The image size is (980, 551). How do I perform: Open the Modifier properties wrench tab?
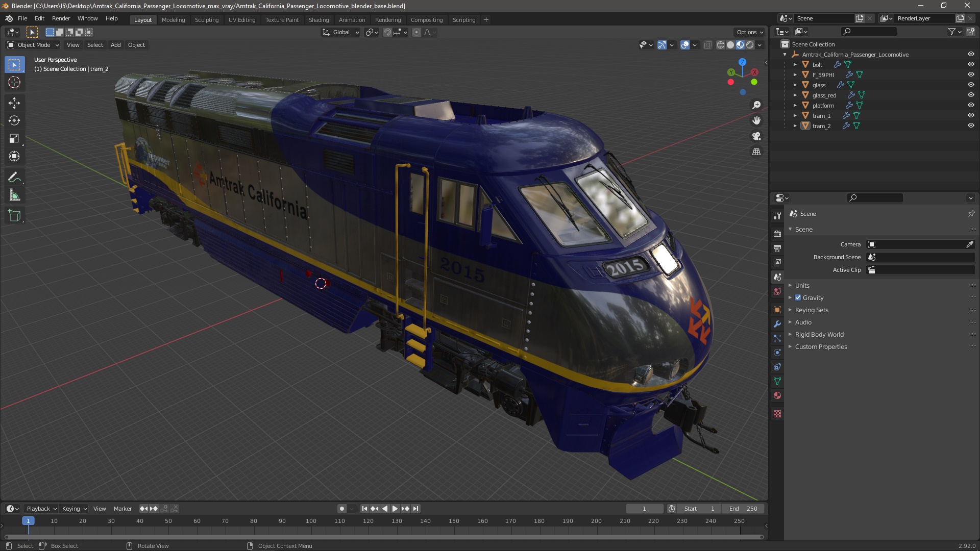click(777, 324)
